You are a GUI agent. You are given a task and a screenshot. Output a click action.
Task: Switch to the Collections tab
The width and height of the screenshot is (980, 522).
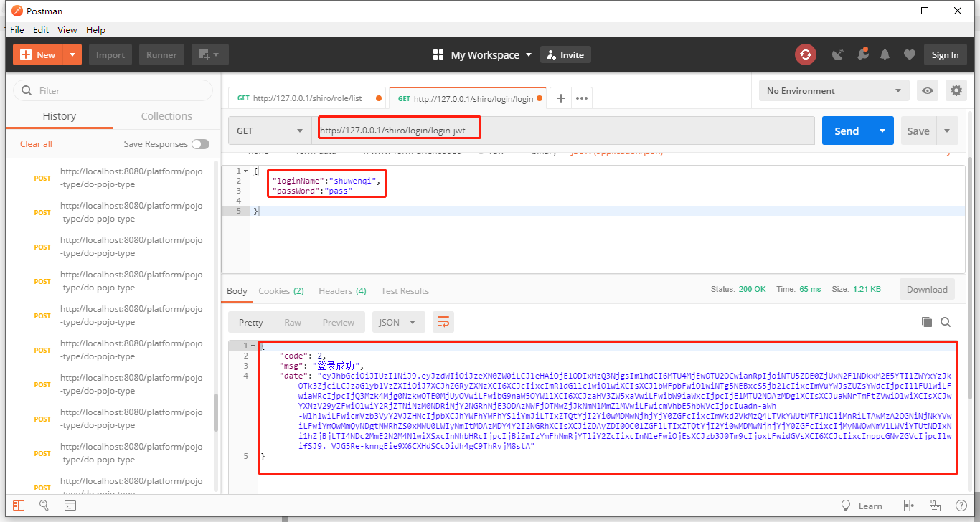(x=166, y=116)
